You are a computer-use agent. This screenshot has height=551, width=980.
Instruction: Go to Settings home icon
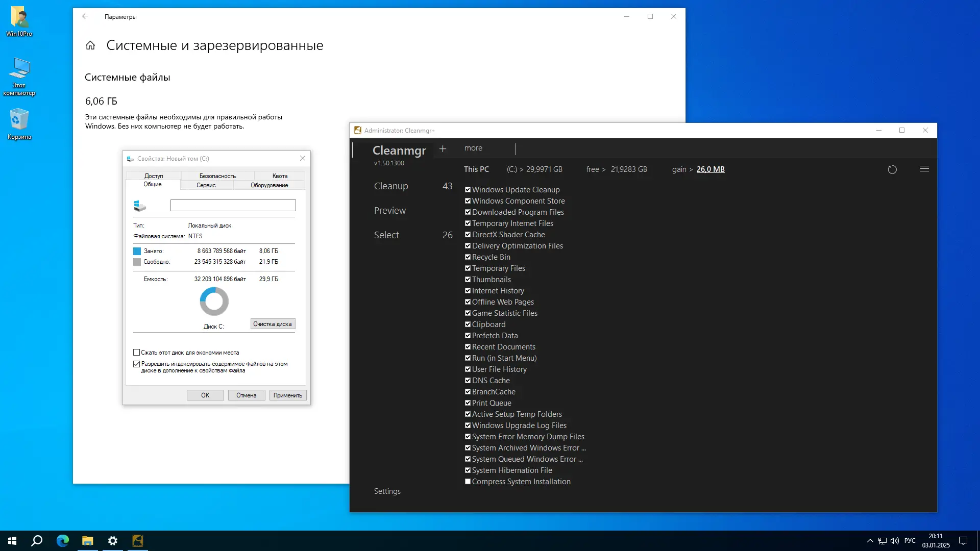point(90,45)
